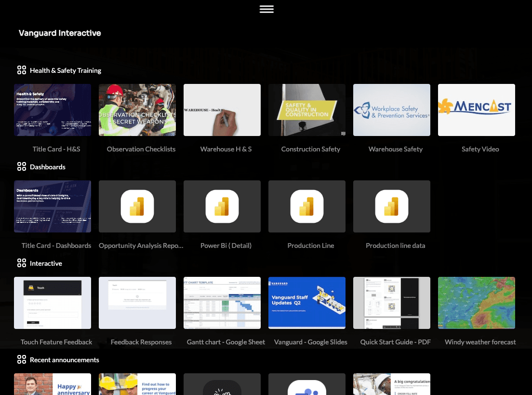Open the Teams icon announcement tile

[x=306, y=384]
